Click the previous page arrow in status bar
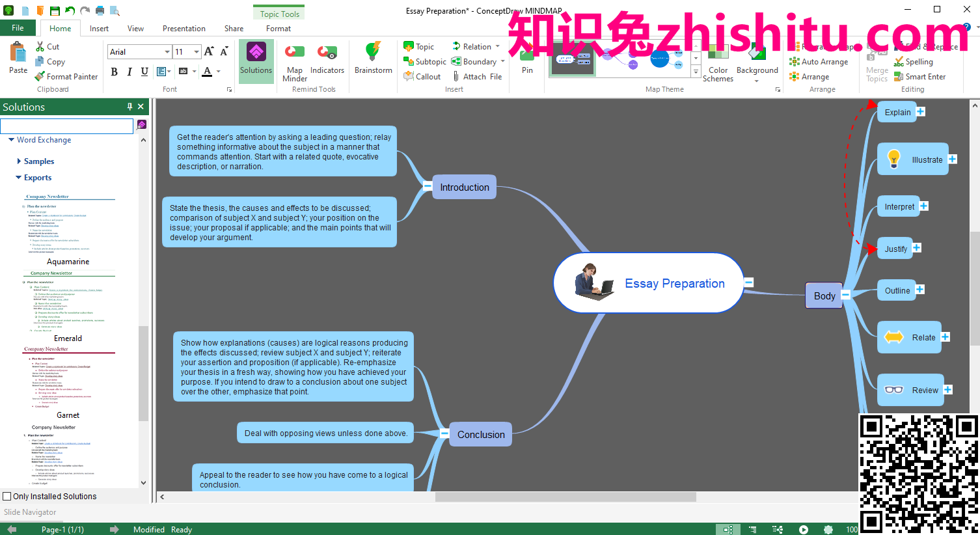The image size is (980, 535). (12, 529)
